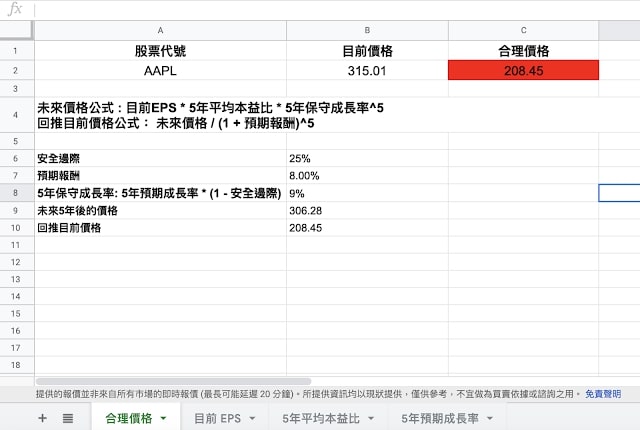This screenshot has height=430, width=640.
Task: Open 合理價格 tab dropdown arrow
Action: 164,418
